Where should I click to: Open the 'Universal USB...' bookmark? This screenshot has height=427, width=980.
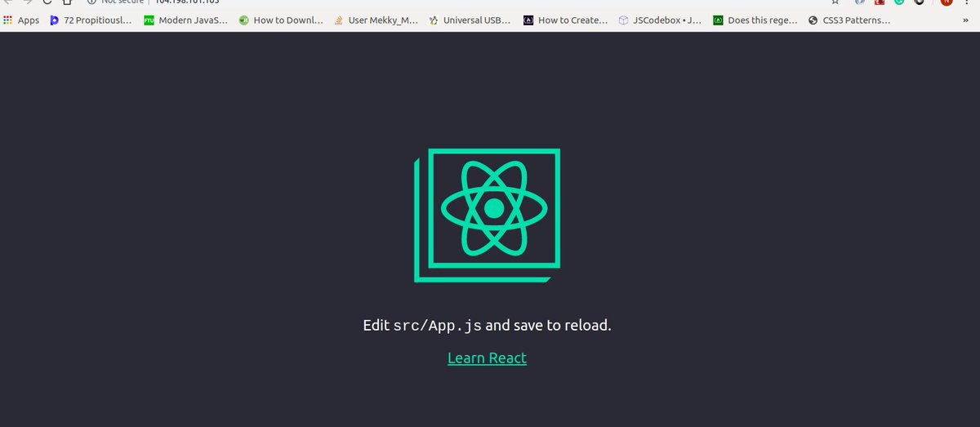click(x=470, y=20)
